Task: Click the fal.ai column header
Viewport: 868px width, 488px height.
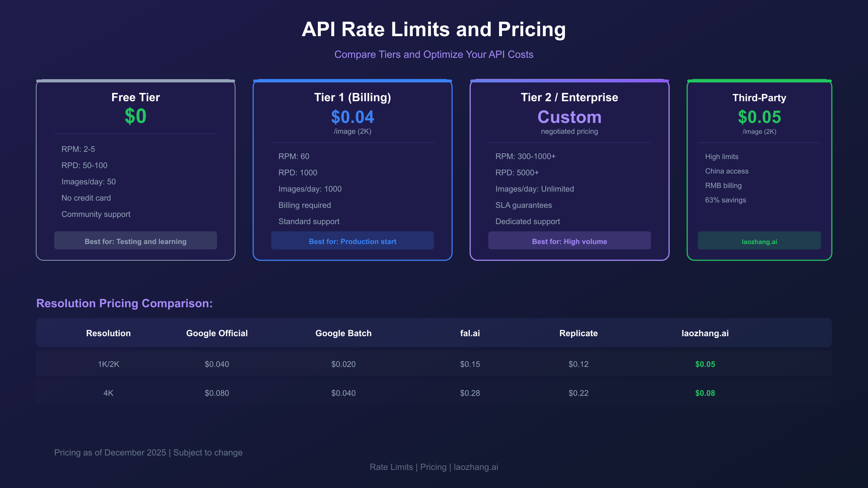Action: [x=470, y=333]
